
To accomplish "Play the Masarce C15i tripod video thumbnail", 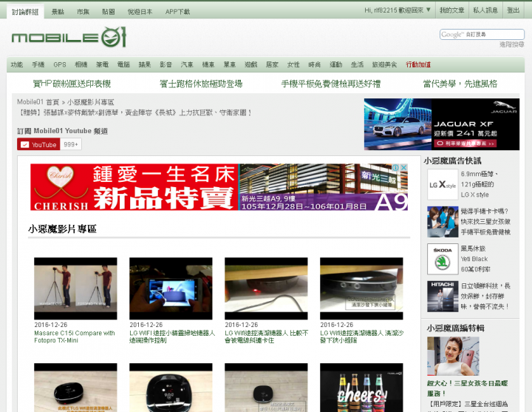I will [75, 288].
